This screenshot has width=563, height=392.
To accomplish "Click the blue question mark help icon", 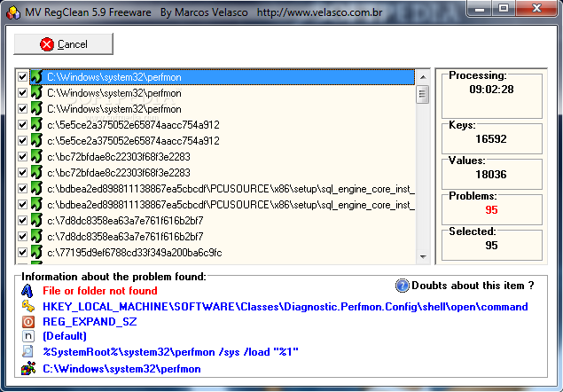I will pos(403,286).
